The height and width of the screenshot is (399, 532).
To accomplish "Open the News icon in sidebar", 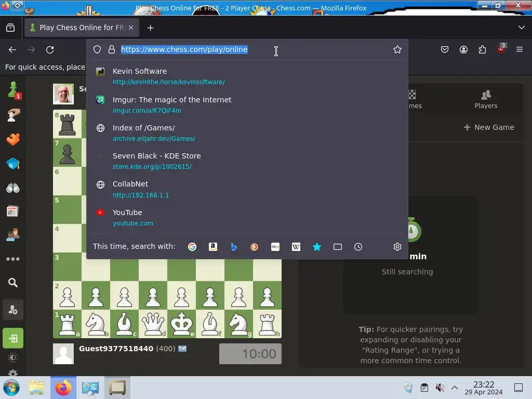I will [x=13, y=211].
